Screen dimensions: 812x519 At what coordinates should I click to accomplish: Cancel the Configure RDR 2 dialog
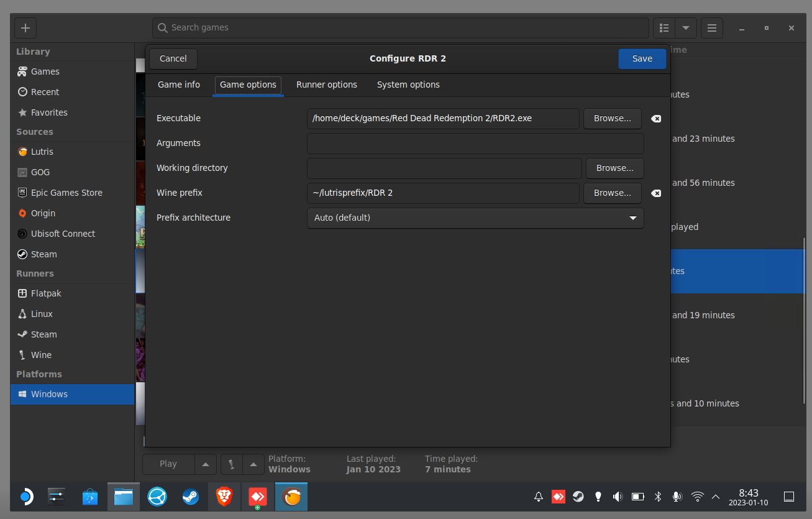(173, 58)
